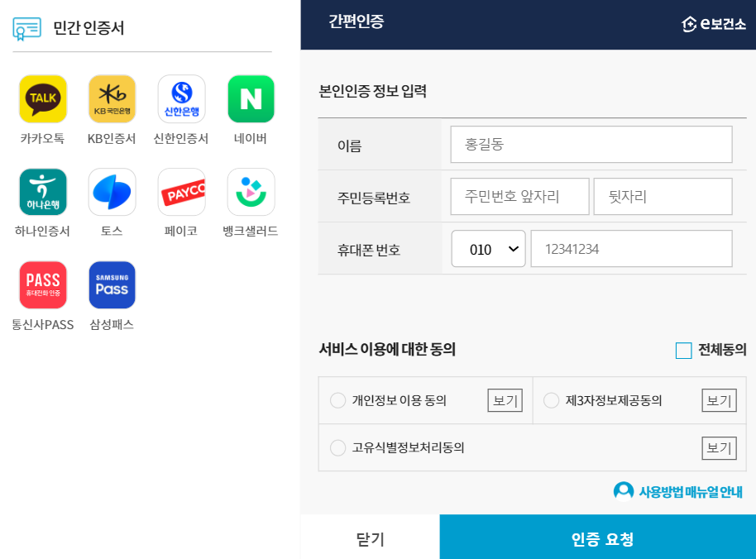
Task: Select the PAYCO certificate icon
Action: (x=181, y=192)
